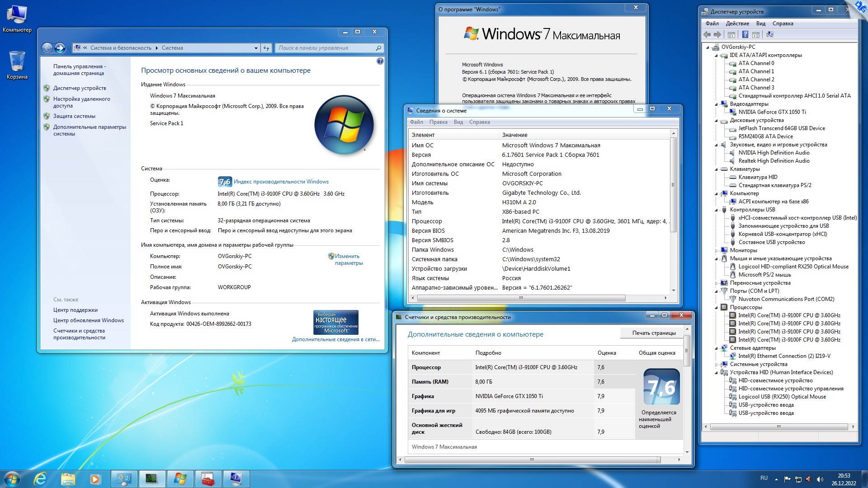Open Диспетчер устройств link in left pane
This screenshot has height=488, width=868.
80,88
